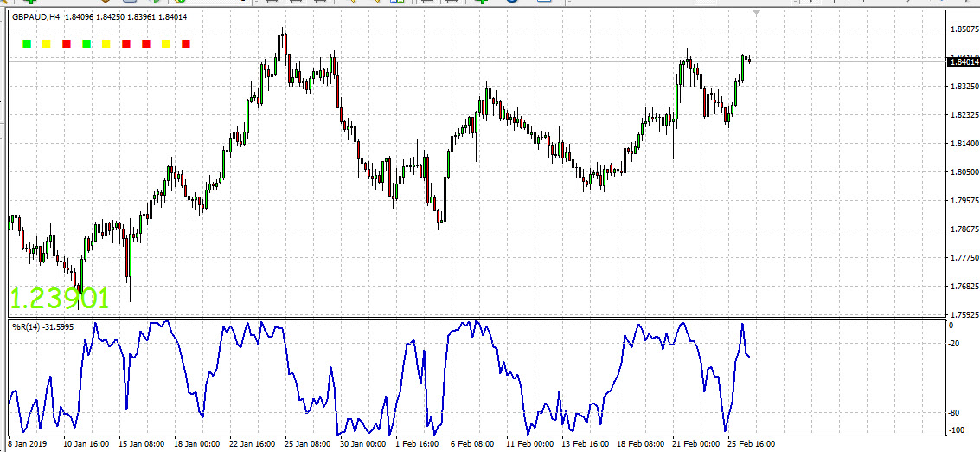The height and width of the screenshot is (452, 980).
Task: Click the 1 Feb 16:00 time label
Action: pos(419,443)
